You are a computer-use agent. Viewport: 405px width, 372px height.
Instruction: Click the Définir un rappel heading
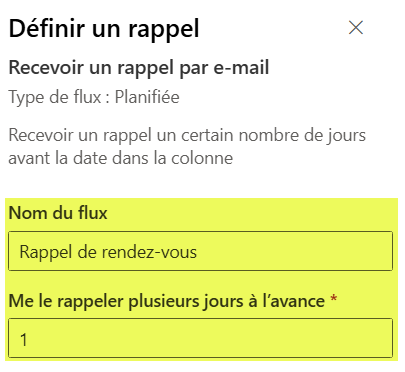point(104,29)
